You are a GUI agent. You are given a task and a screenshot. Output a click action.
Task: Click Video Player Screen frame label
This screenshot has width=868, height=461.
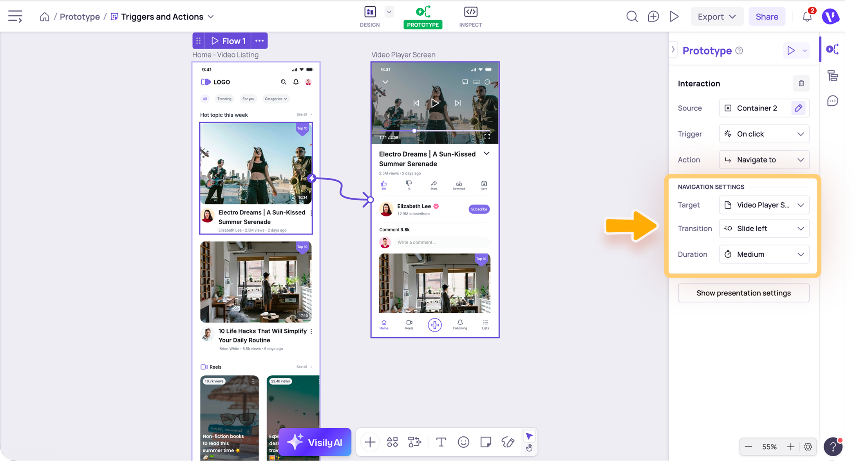(x=403, y=55)
